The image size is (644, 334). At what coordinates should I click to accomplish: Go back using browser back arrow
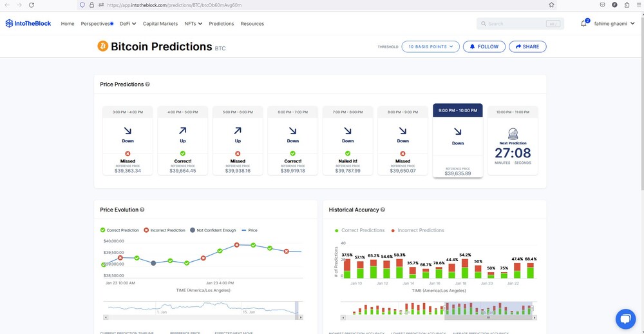click(7, 5)
